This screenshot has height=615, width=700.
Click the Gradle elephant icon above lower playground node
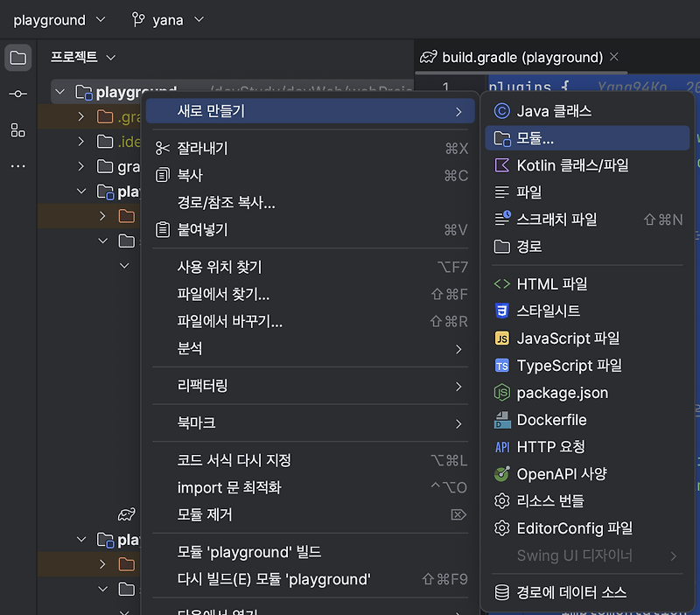tap(126, 515)
